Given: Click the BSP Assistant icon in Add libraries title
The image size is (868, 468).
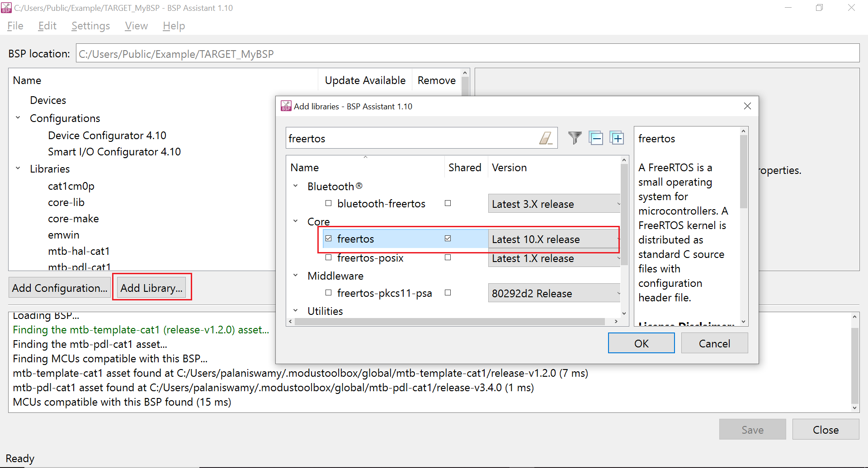Looking at the screenshot, I should 286,106.
